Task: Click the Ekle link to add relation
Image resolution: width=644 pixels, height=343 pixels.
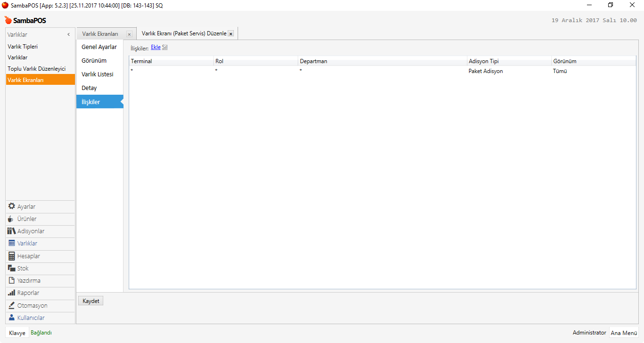Action: (x=156, y=48)
